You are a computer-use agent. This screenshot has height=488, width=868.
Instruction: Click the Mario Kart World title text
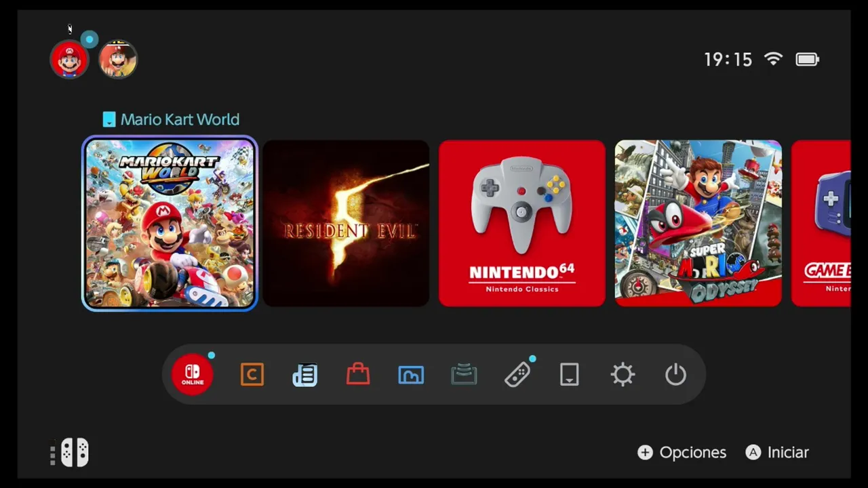tap(180, 119)
